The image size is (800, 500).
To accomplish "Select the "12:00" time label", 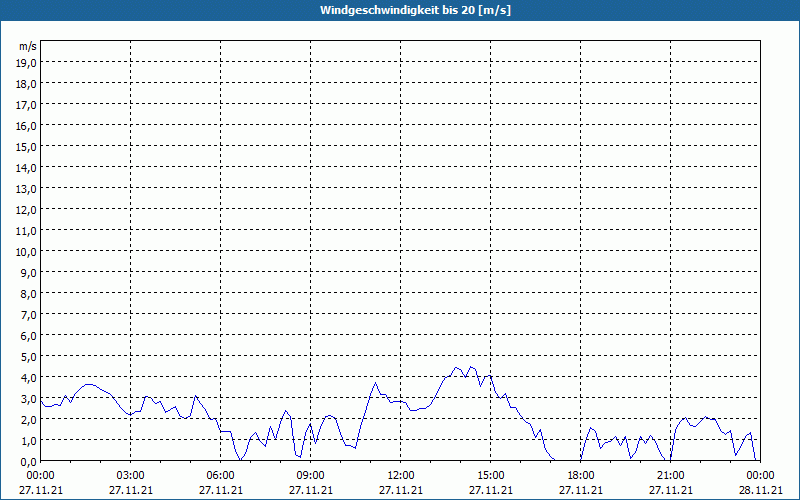I will point(401,476).
